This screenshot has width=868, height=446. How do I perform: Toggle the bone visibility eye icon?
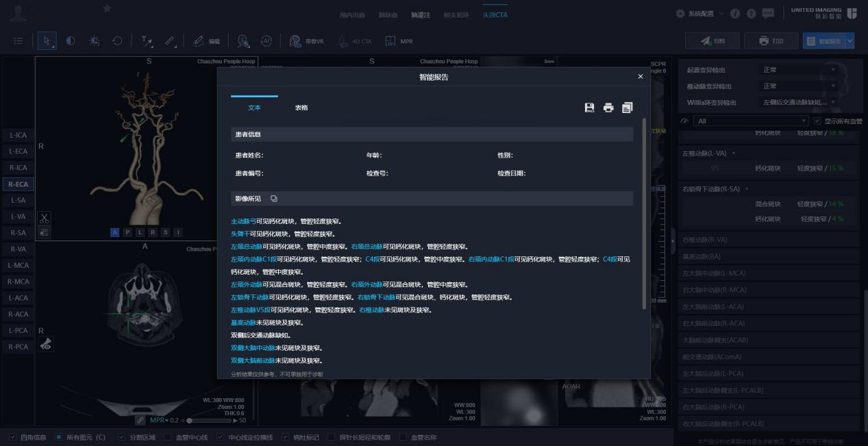pos(46,345)
